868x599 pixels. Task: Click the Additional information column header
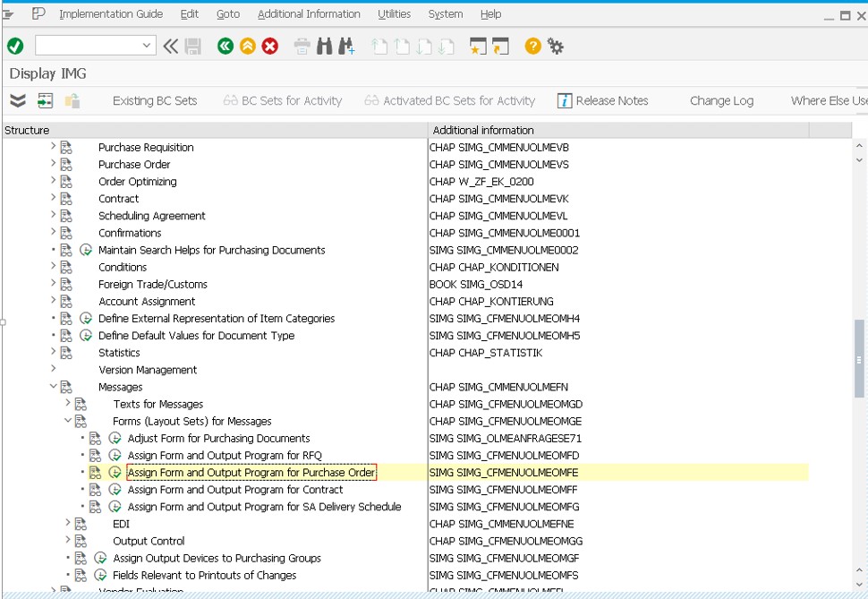(x=619, y=130)
